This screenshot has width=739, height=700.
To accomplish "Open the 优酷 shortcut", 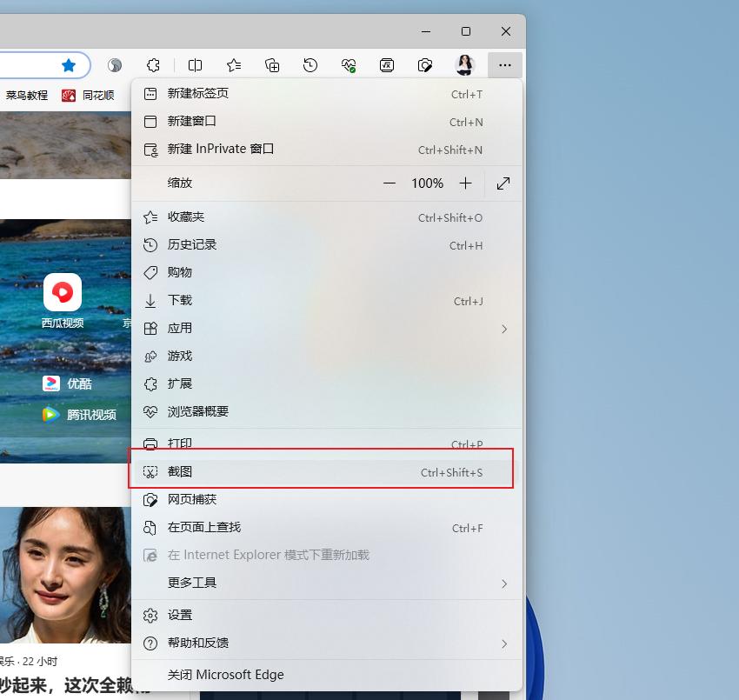I will (52, 383).
